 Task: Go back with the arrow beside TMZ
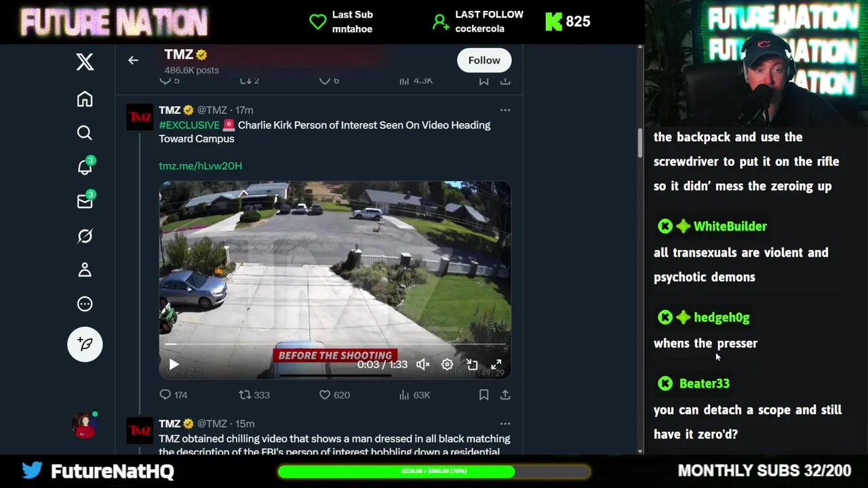(133, 60)
